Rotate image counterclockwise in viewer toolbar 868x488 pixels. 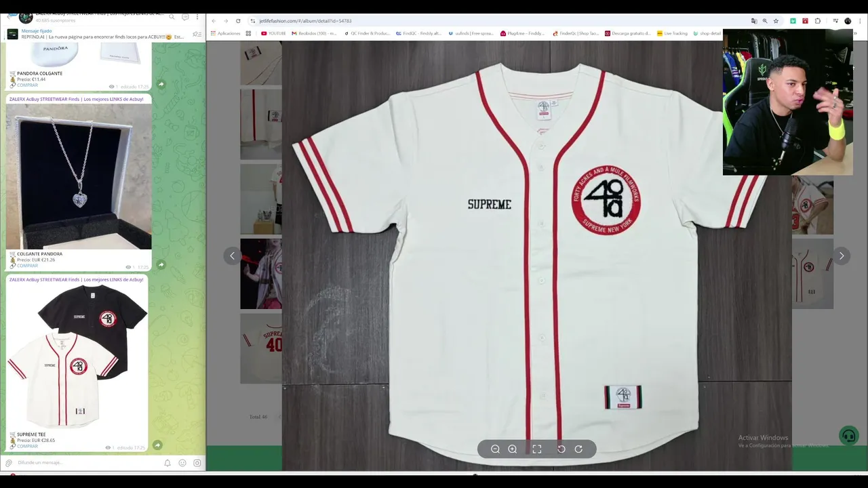[561, 449]
